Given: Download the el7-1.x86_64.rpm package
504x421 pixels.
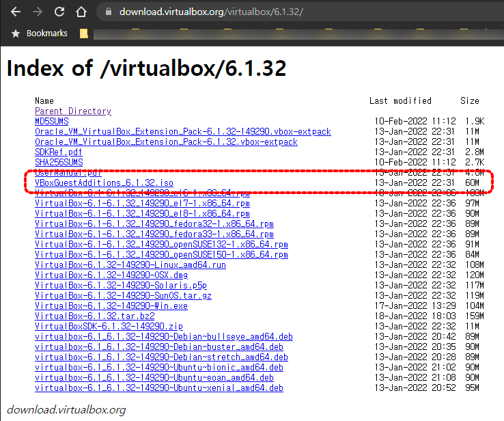Looking at the screenshot, I should point(142,203).
